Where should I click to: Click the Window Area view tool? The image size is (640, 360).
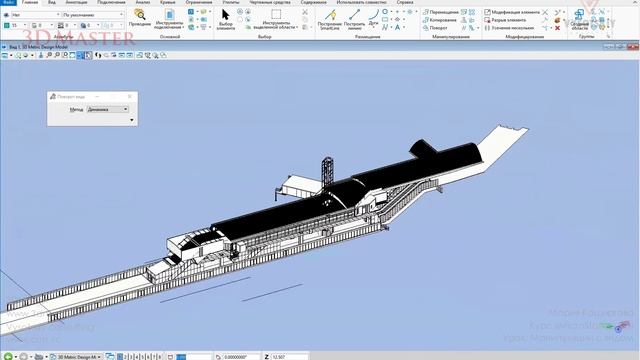[64, 55]
